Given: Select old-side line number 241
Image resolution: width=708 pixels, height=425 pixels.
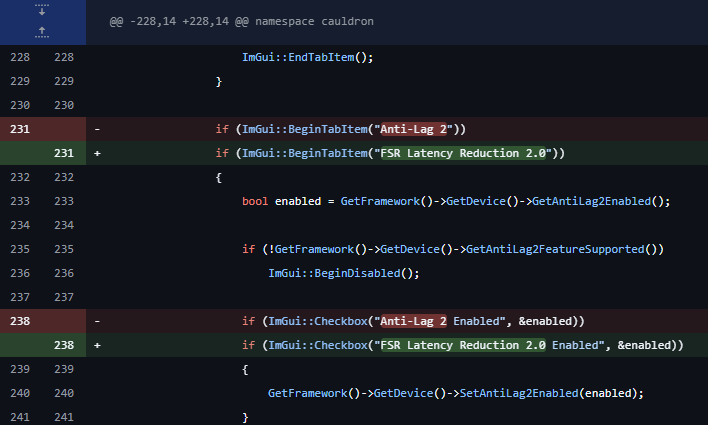Looking at the screenshot, I should pos(20,416).
